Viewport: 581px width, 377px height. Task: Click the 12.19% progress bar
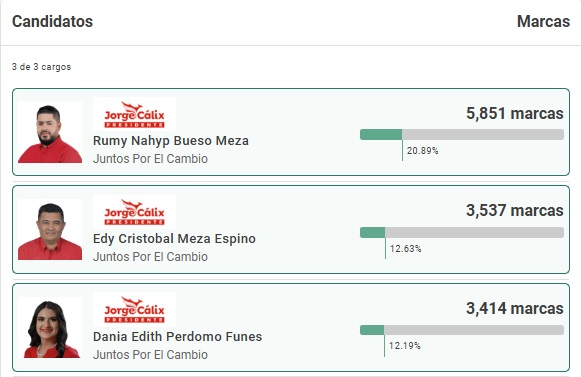(x=462, y=330)
